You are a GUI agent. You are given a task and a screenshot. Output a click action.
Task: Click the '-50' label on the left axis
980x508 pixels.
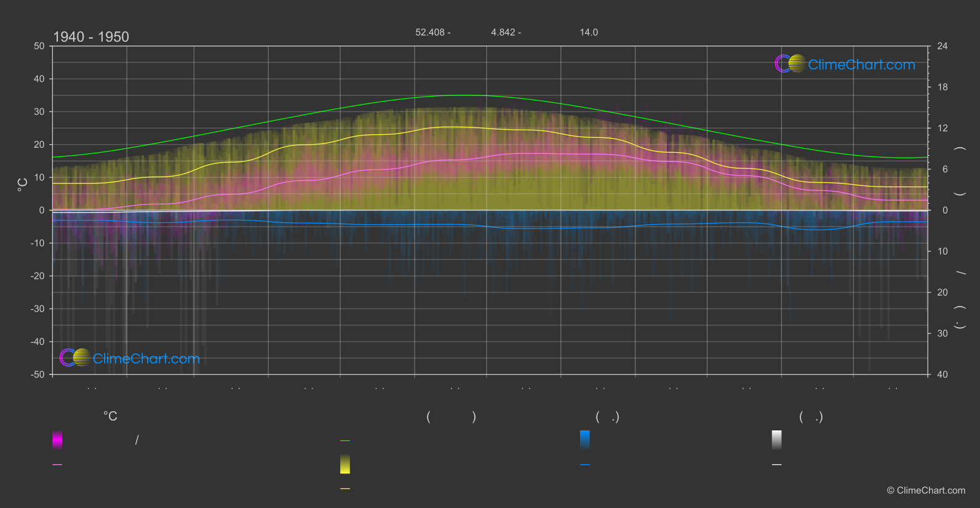pos(38,374)
